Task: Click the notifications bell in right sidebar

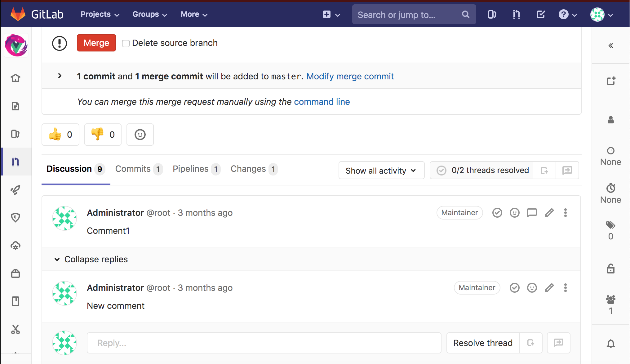Action: click(610, 344)
